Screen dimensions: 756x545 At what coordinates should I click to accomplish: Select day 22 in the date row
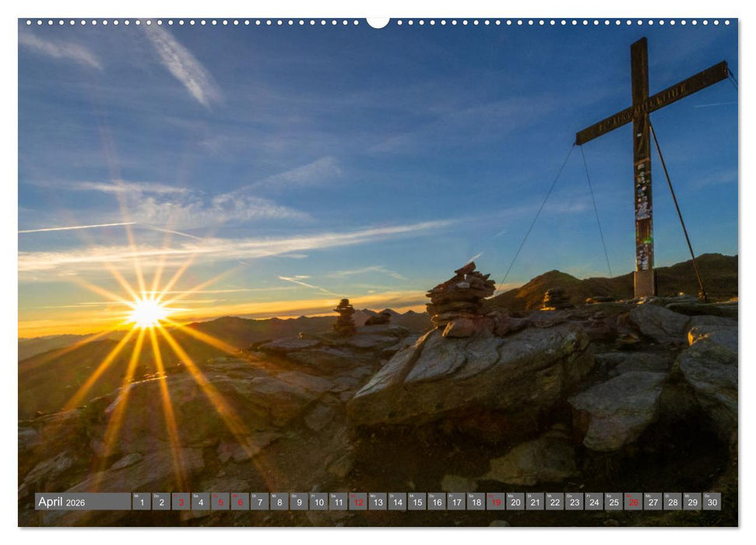tap(554, 501)
